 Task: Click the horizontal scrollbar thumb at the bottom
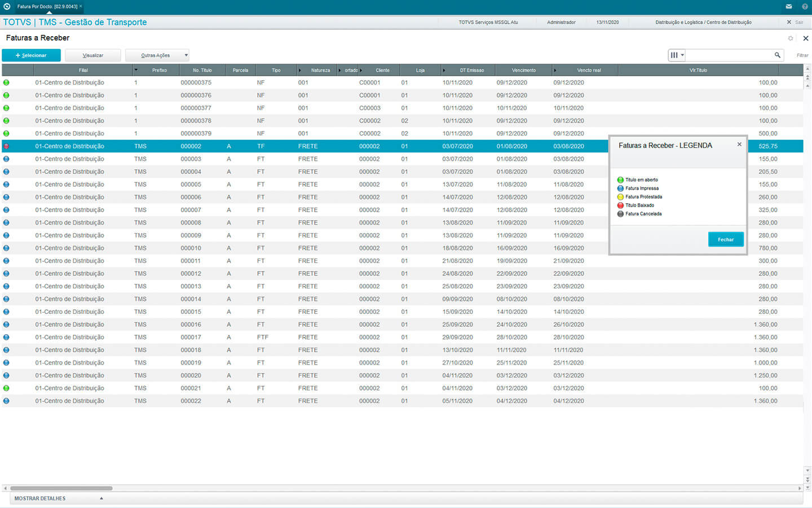(61, 488)
